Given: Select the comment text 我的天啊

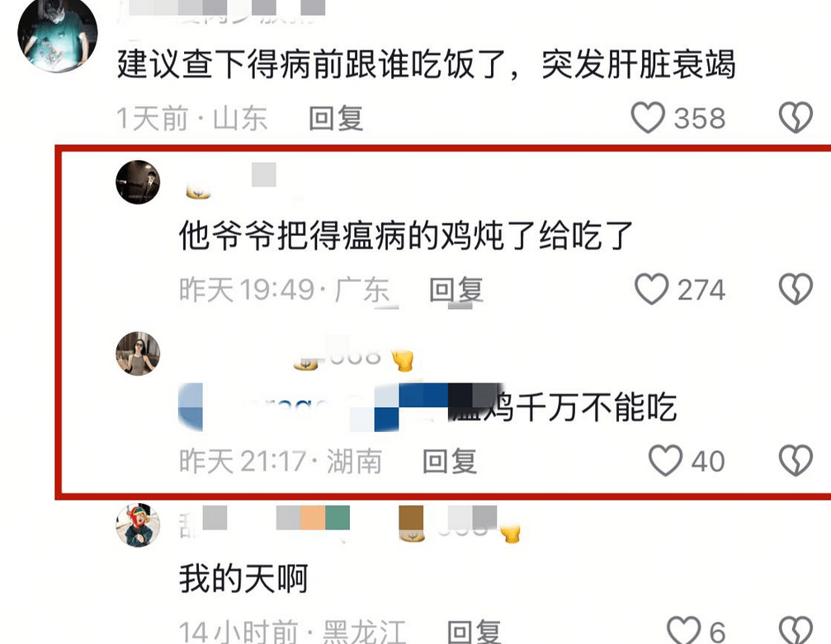Looking at the screenshot, I should 243,578.
